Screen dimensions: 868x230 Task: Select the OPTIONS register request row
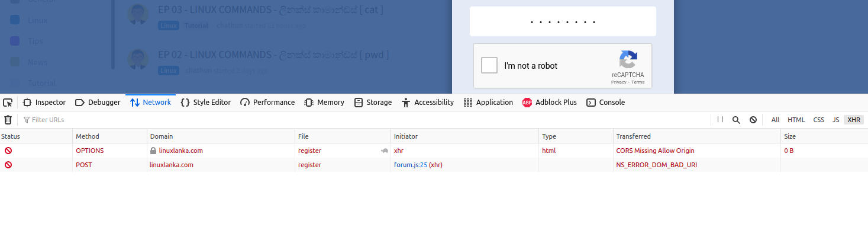[x=434, y=151]
